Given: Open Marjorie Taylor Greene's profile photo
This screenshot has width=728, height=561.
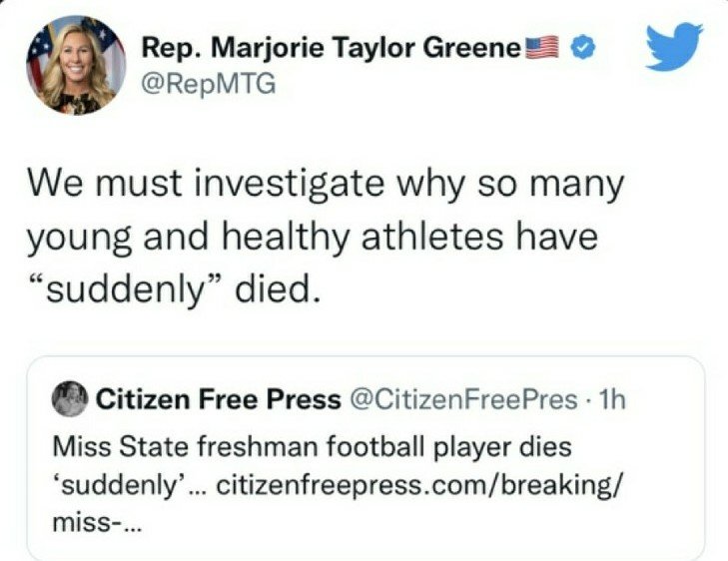Looking at the screenshot, I should 76,65.
